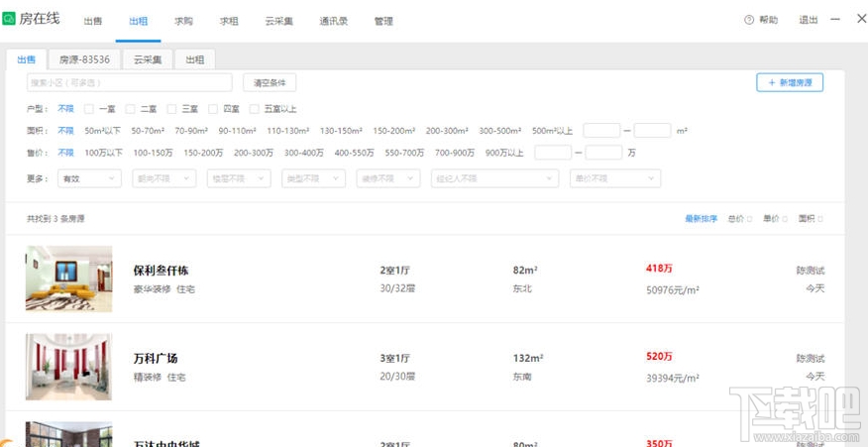Filter area by 500m²以上

point(553,131)
